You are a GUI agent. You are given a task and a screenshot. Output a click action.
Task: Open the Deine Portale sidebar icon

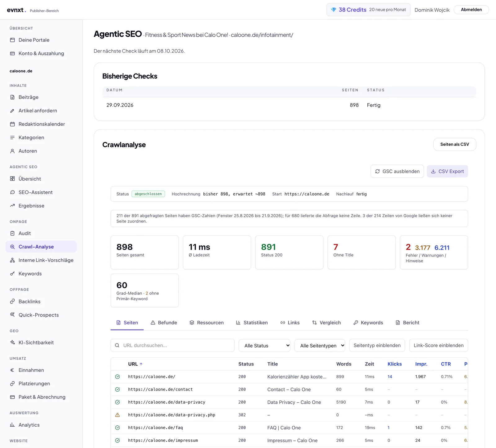click(12, 40)
